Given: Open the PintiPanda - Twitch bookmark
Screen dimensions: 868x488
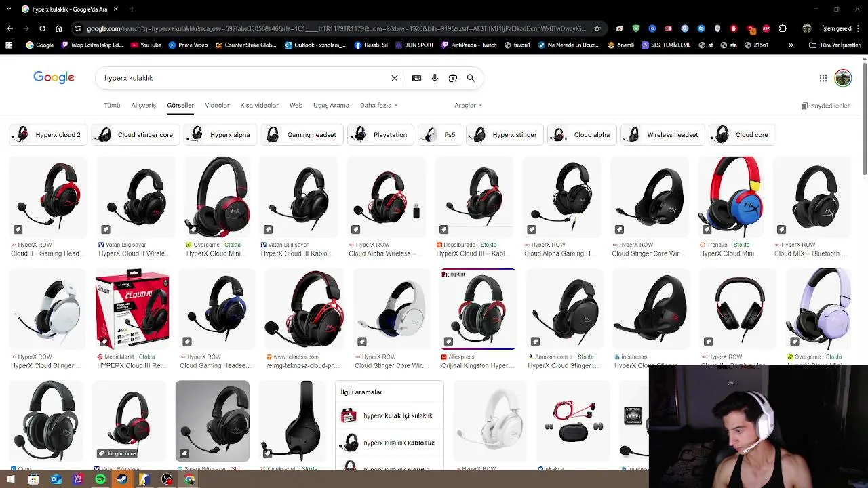Looking at the screenshot, I should coord(469,45).
